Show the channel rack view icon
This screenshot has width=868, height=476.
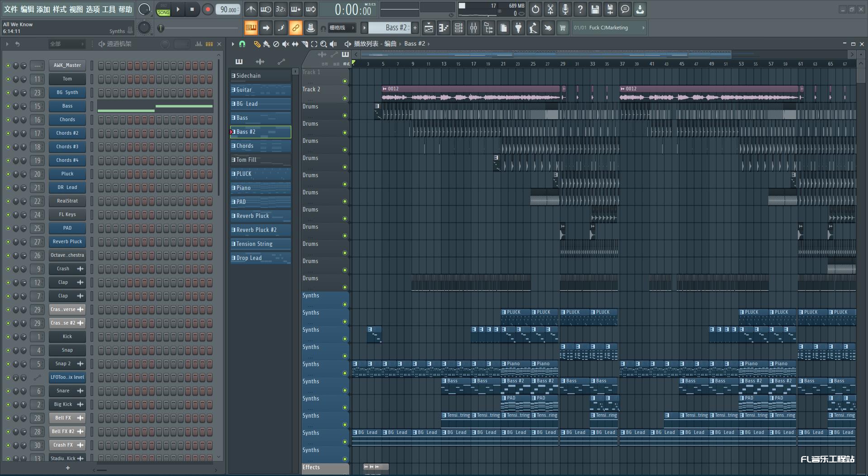click(x=459, y=28)
